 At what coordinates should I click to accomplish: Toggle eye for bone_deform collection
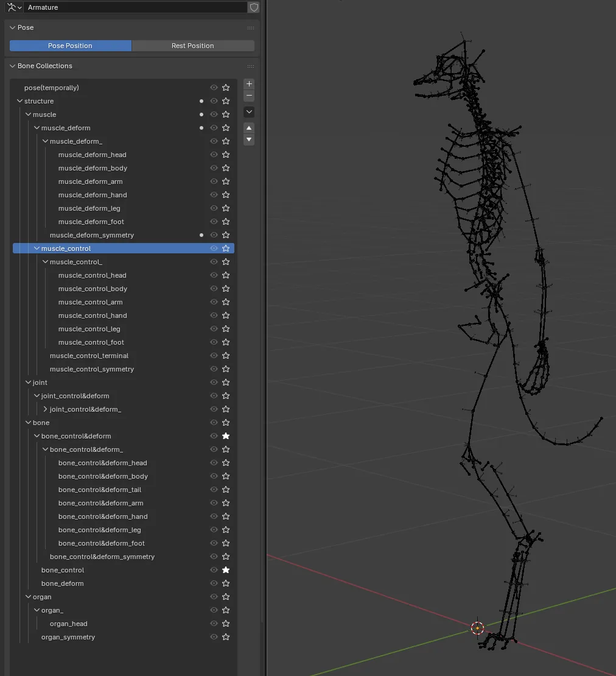[x=214, y=583]
